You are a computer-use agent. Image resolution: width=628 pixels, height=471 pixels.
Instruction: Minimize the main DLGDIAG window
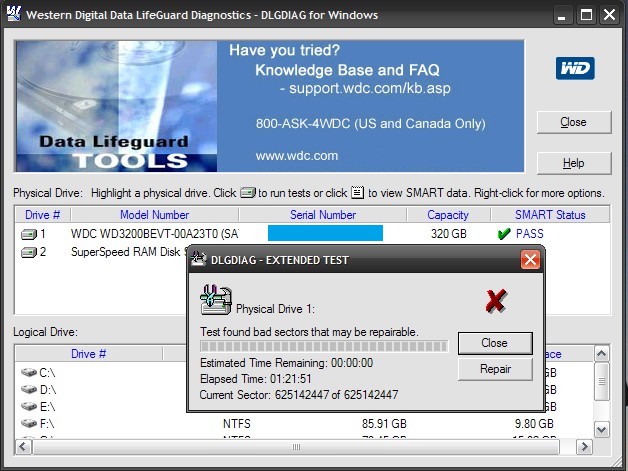coord(562,15)
